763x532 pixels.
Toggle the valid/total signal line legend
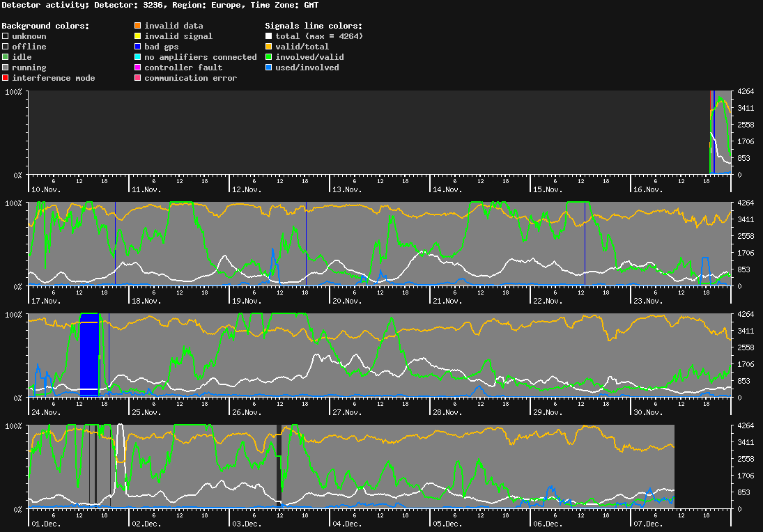pos(268,47)
